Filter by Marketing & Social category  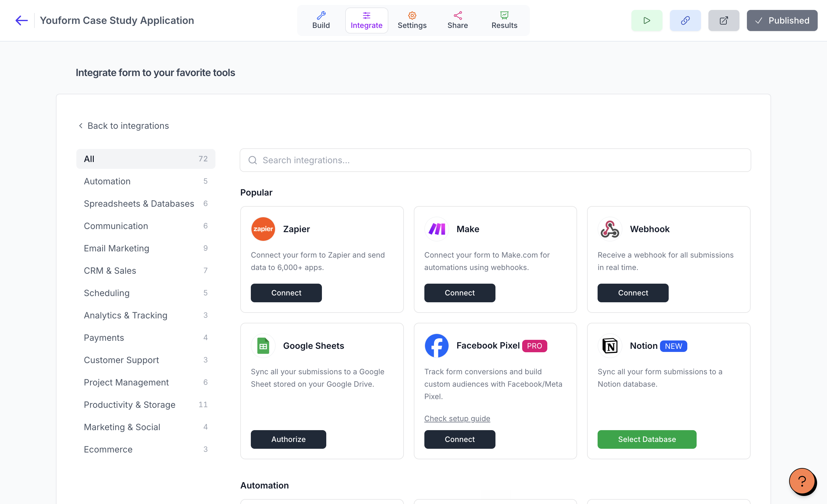[x=146, y=427]
